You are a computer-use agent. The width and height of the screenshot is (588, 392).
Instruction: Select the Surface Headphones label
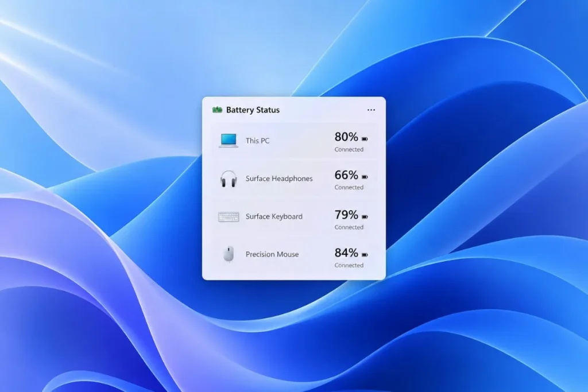click(x=279, y=178)
